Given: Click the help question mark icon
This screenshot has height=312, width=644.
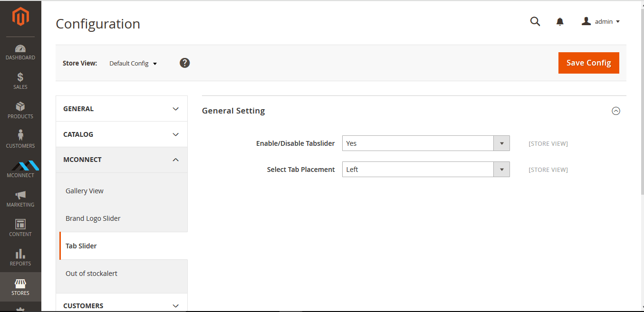Looking at the screenshot, I should click(x=185, y=63).
